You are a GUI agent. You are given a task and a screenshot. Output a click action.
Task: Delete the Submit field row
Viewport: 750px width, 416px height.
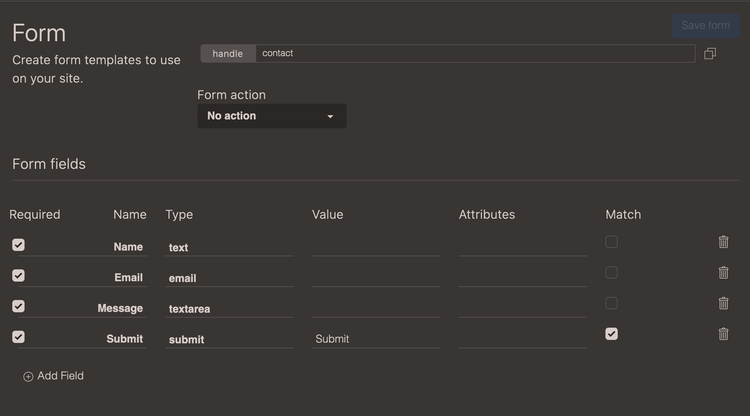[x=723, y=334]
